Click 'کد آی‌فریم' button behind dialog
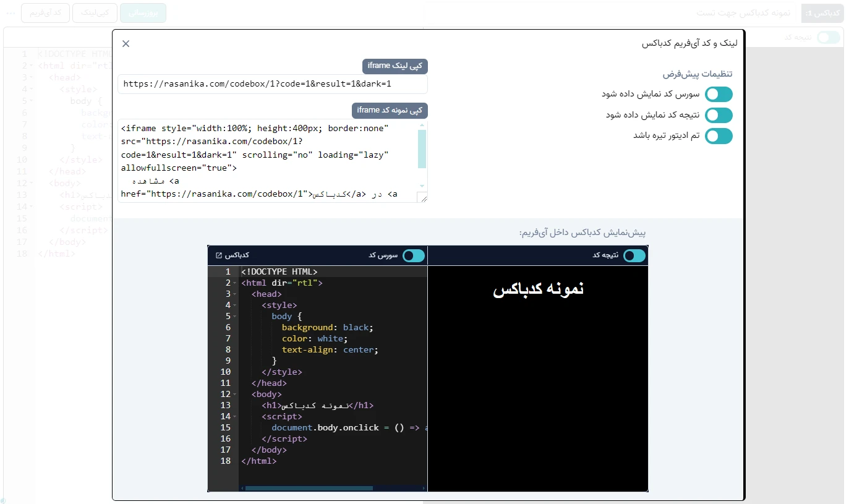Screen dimensions: 849x504 pos(46,12)
